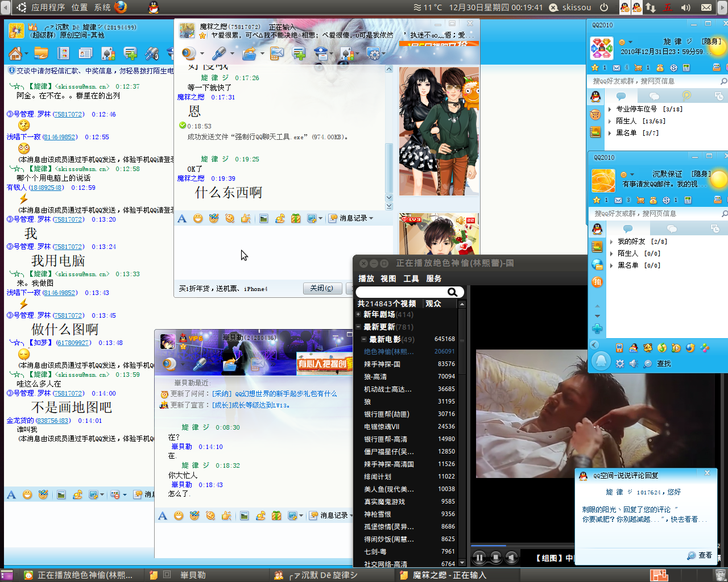This screenshot has width=728, height=582.
Task: Open shared files folder in group chat
Action: click(41, 53)
